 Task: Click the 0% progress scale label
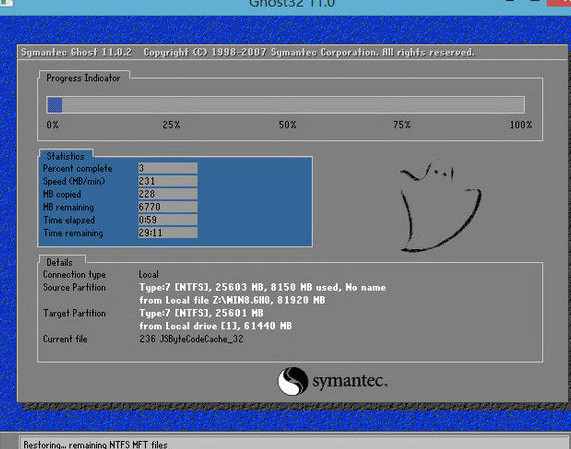tap(52, 125)
